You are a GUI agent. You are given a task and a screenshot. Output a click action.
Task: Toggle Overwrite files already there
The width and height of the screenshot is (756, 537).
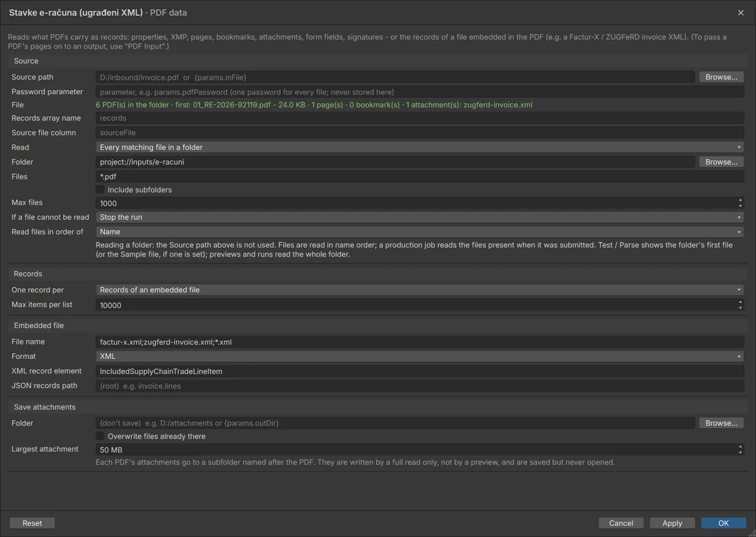pyautogui.click(x=100, y=436)
